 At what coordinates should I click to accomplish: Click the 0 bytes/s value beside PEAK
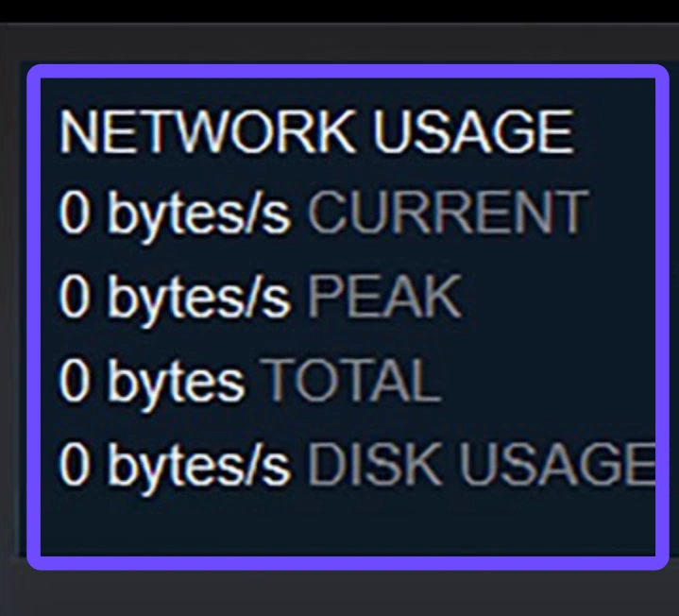pyautogui.click(x=175, y=298)
